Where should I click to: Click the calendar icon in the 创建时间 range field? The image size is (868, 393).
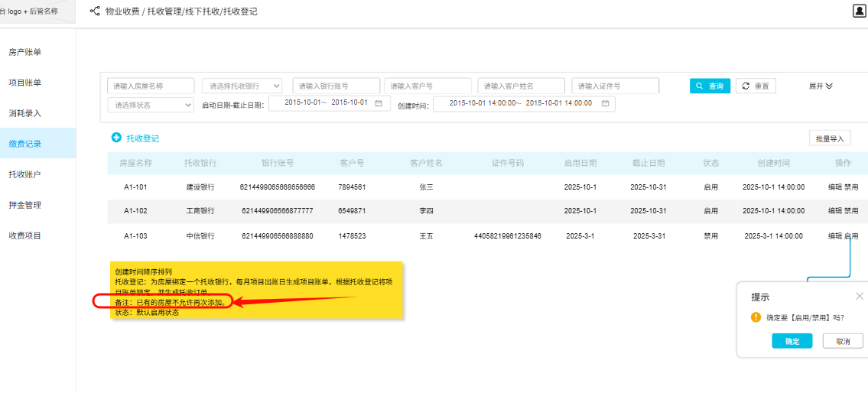point(605,103)
